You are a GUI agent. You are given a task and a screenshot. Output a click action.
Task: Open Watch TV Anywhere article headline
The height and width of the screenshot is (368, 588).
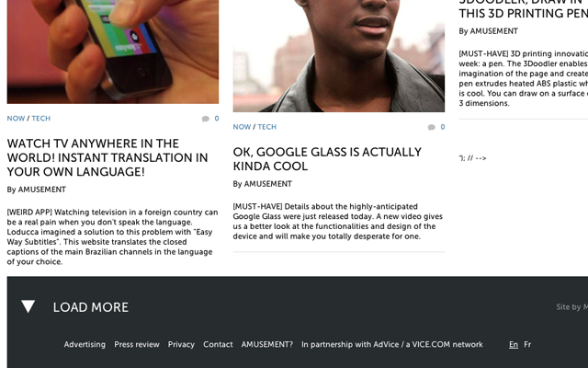click(107, 157)
